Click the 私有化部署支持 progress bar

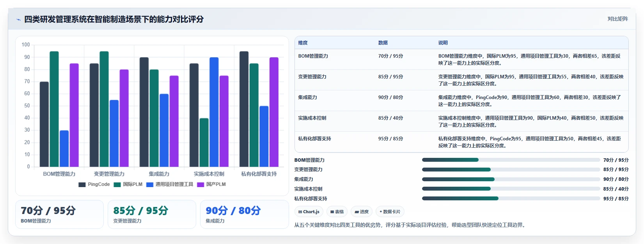tap(511, 198)
